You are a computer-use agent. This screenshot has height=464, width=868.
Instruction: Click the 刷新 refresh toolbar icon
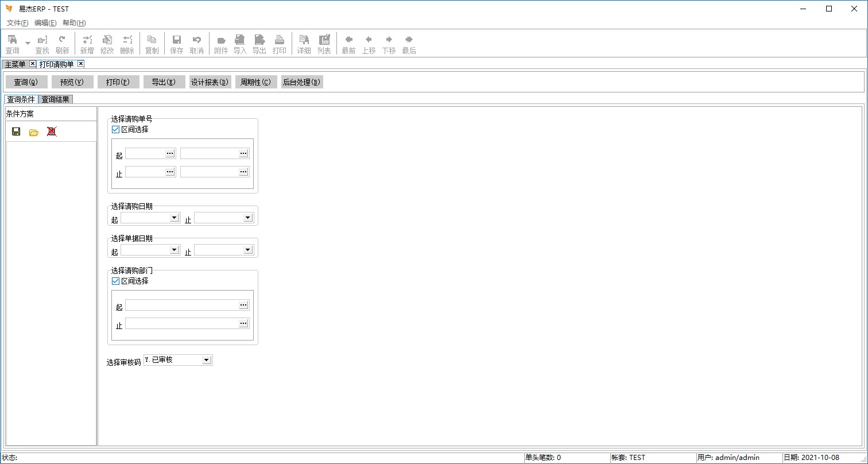tap(62, 44)
